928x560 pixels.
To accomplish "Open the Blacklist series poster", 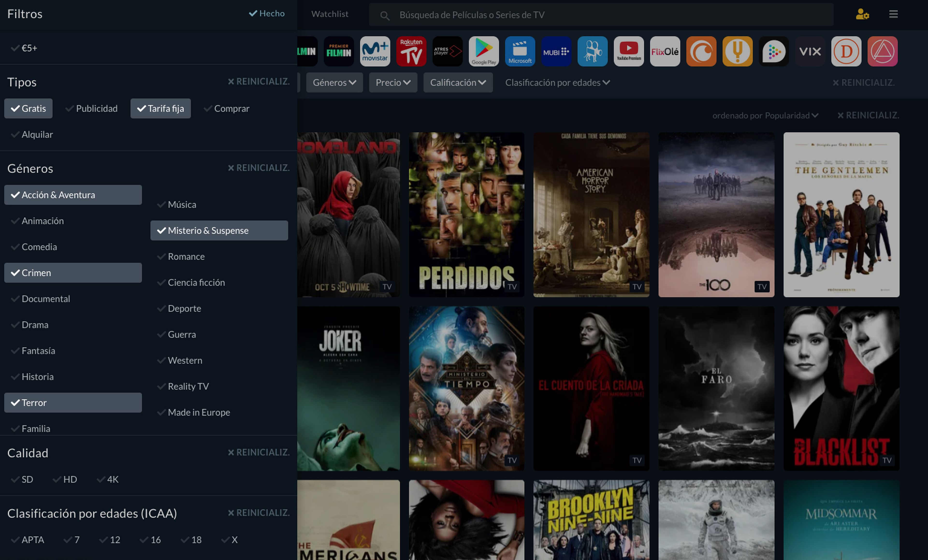I will click(841, 388).
